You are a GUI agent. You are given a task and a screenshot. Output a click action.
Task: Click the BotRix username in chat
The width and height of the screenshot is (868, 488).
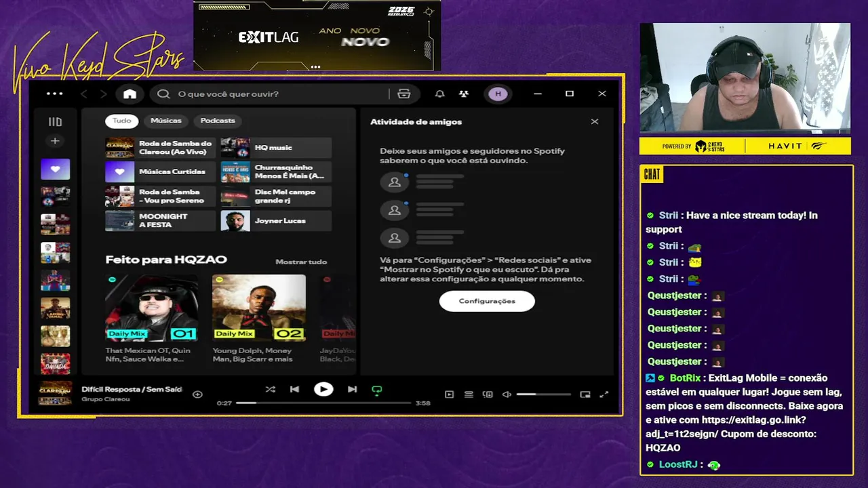pos(685,378)
